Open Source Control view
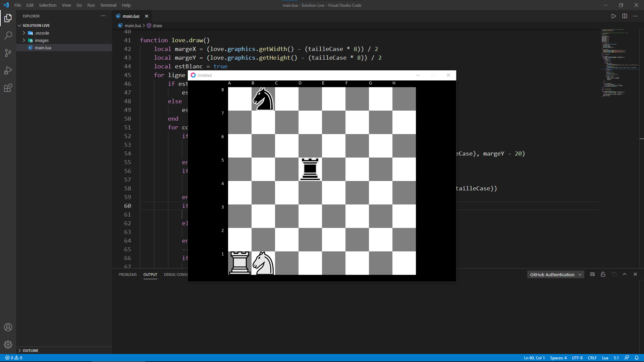 (x=8, y=53)
